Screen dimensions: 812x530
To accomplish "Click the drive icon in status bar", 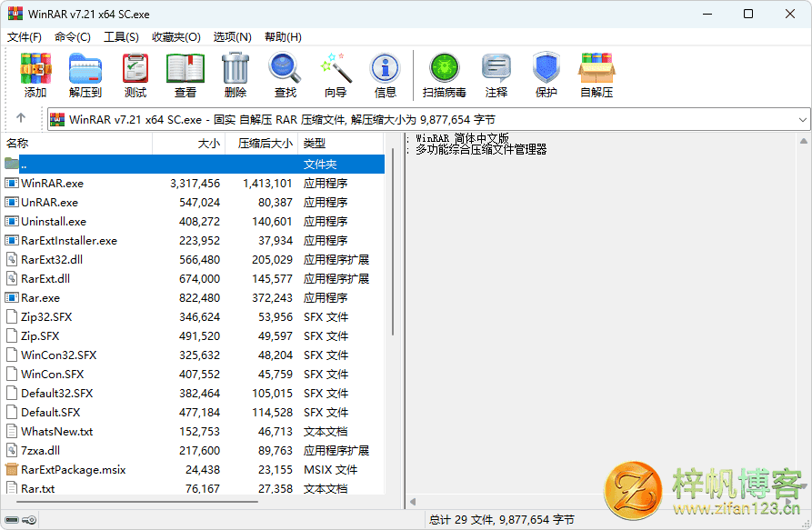I will coord(12,520).
